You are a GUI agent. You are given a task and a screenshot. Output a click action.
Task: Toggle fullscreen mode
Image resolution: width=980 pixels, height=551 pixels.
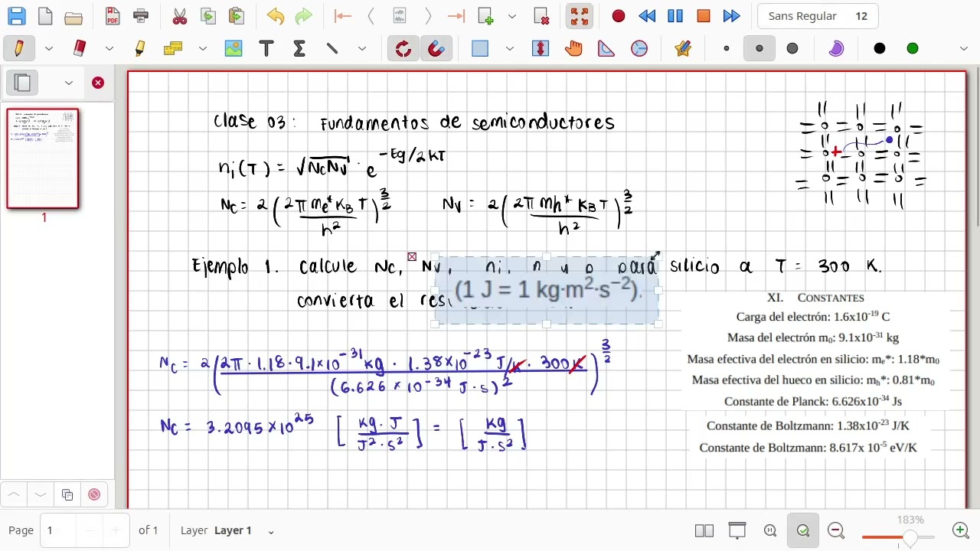[x=580, y=16]
